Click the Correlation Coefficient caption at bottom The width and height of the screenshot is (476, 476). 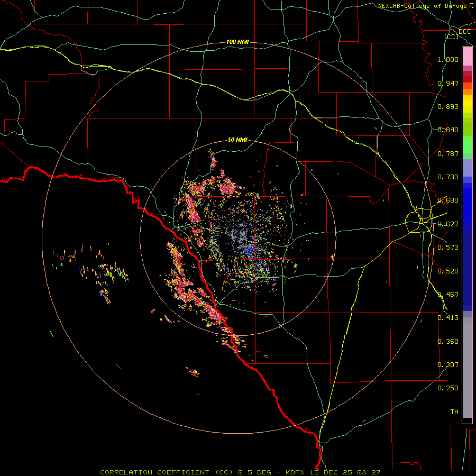[240, 472]
